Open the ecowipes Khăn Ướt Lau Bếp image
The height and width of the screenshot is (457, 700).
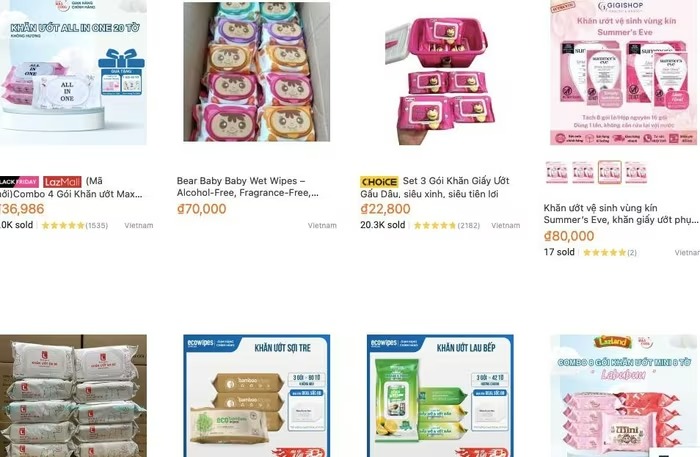tap(440, 395)
